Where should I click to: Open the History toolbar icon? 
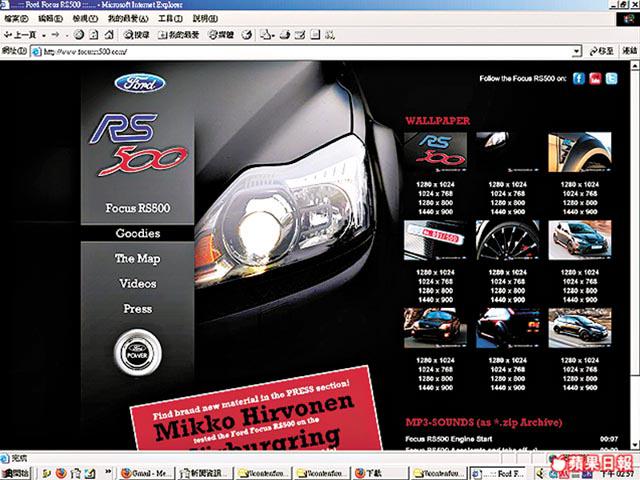click(x=246, y=35)
